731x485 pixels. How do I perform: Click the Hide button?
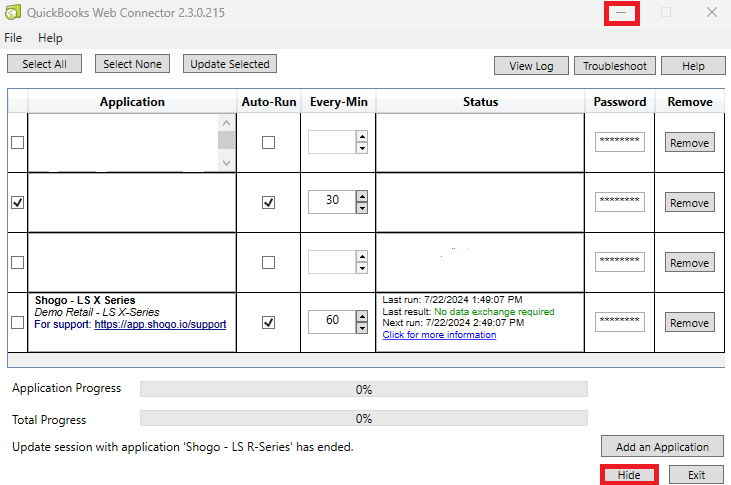click(629, 475)
